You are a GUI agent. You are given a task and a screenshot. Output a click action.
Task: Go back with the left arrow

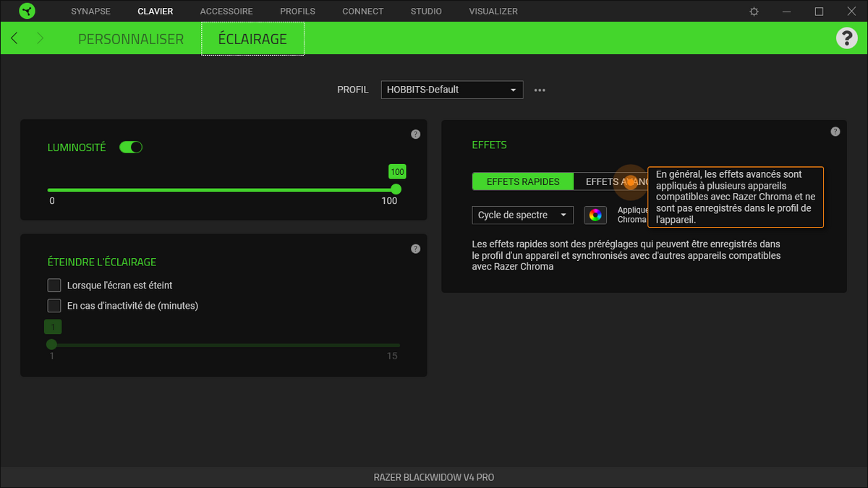tap(14, 38)
